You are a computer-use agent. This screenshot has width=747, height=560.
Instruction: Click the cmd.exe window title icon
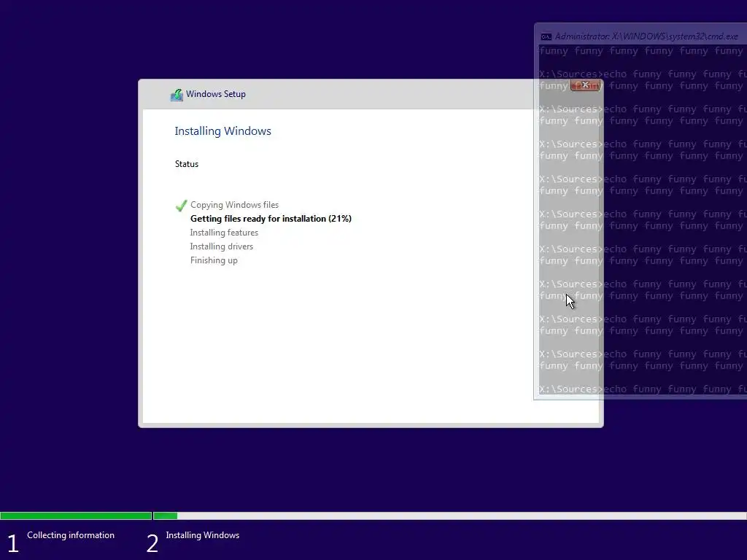tap(546, 36)
